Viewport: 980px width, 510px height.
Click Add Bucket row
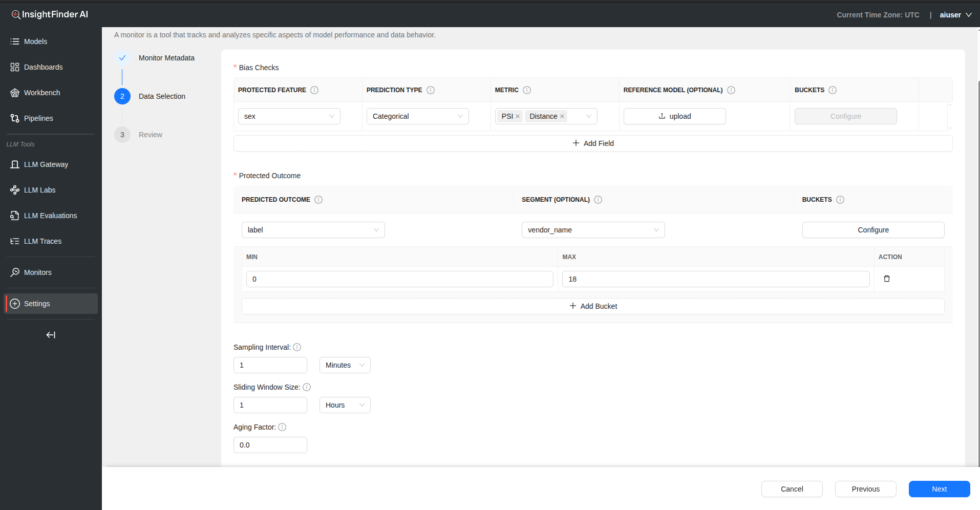pos(593,306)
